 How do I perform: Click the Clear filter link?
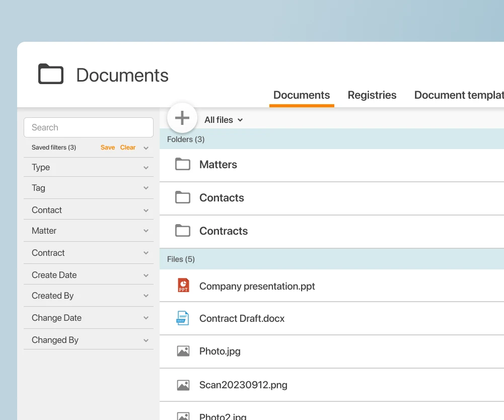click(x=127, y=147)
